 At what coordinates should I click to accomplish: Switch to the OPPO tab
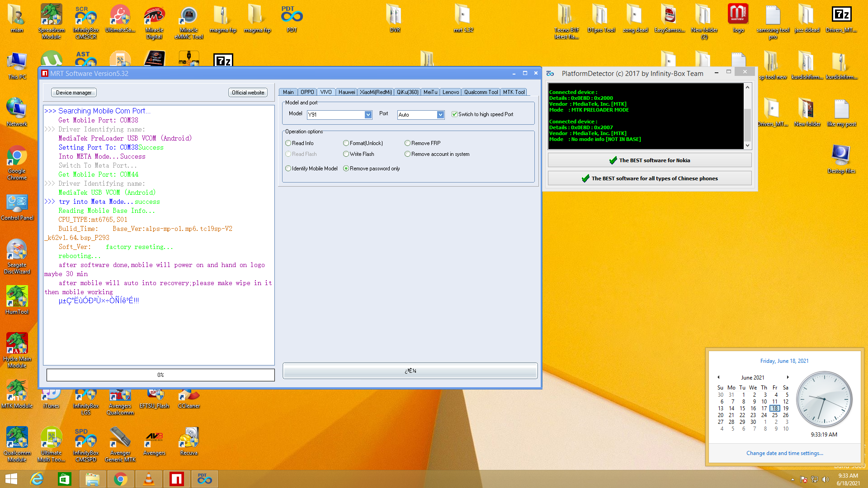pyautogui.click(x=307, y=92)
